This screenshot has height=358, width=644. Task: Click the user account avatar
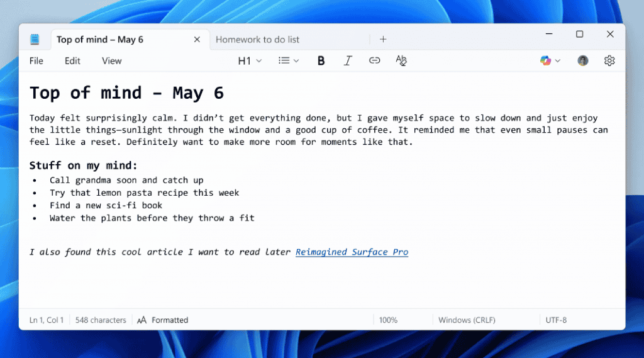click(x=583, y=60)
